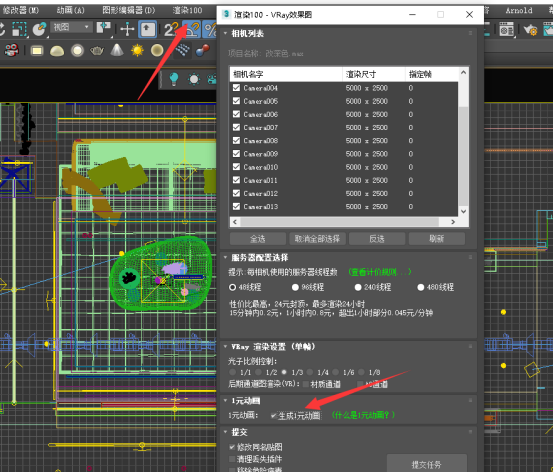Open the Arnold menu
The image size is (554, 472).
tap(518, 10)
